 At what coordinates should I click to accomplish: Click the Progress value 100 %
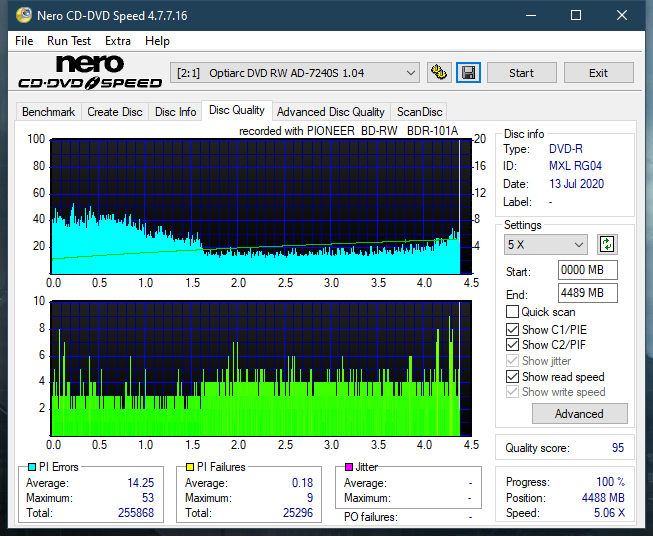[x=611, y=482]
